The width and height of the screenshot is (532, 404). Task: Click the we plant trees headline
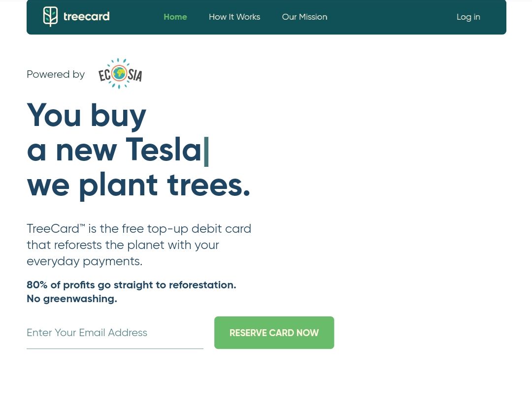tap(138, 186)
